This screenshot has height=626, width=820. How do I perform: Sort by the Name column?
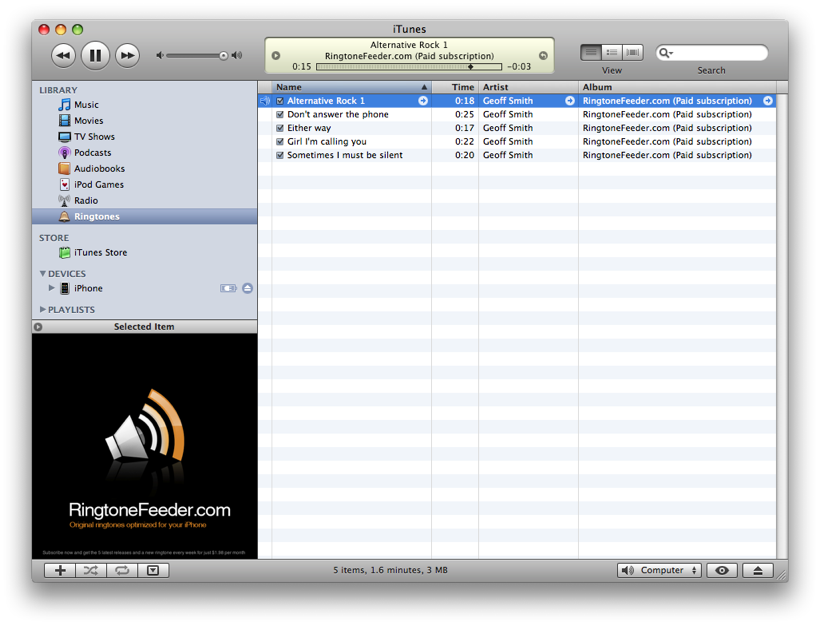351,87
